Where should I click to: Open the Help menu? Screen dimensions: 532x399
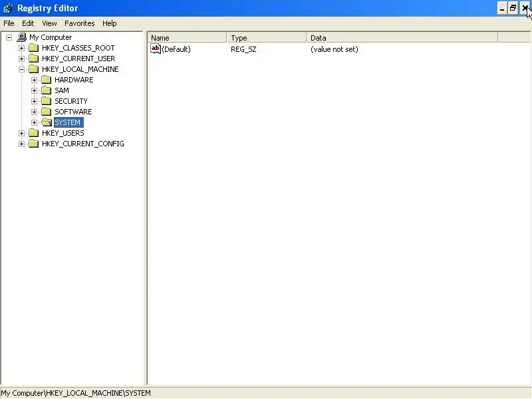(x=109, y=23)
